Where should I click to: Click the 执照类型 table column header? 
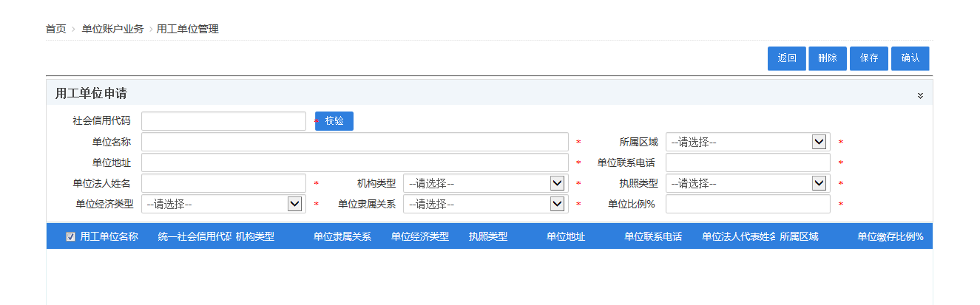tap(488, 236)
